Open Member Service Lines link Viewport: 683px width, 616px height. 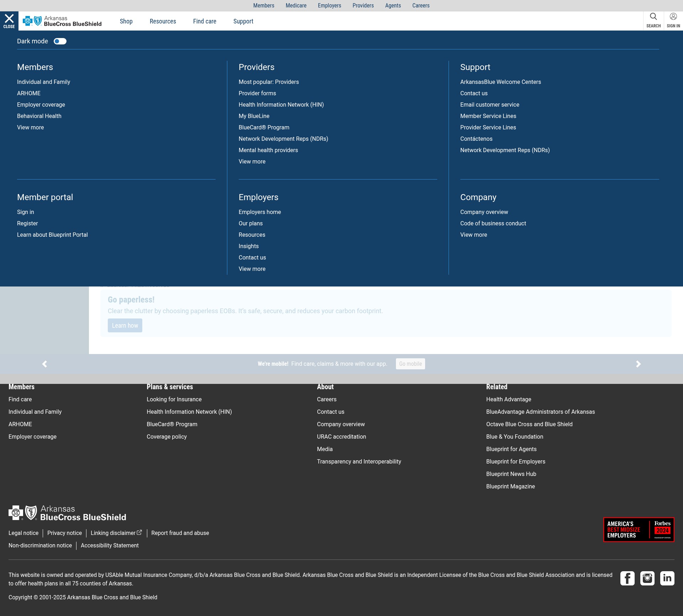tap(488, 116)
